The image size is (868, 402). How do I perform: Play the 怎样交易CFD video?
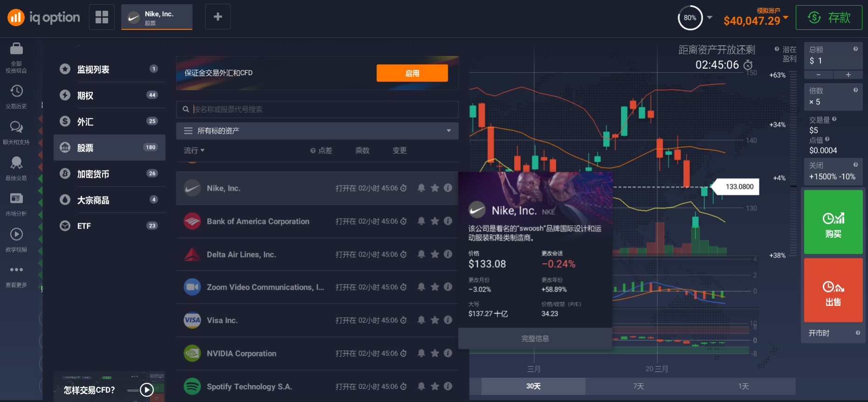147,390
